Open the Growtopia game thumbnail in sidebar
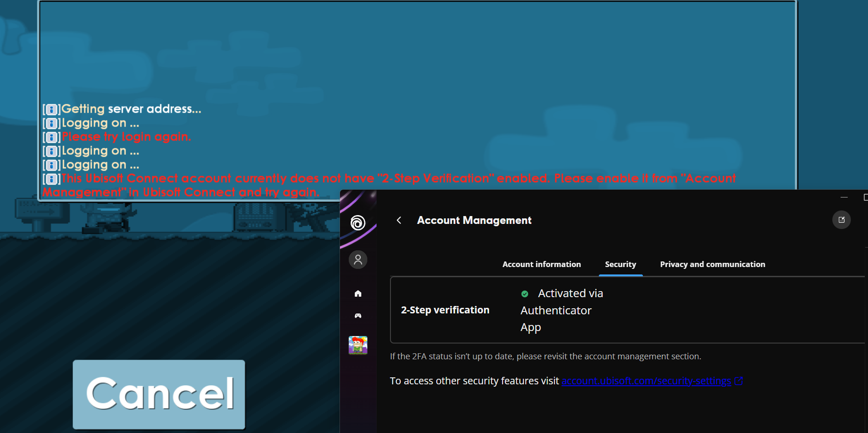The width and height of the screenshot is (868, 433). [x=358, y=345]
